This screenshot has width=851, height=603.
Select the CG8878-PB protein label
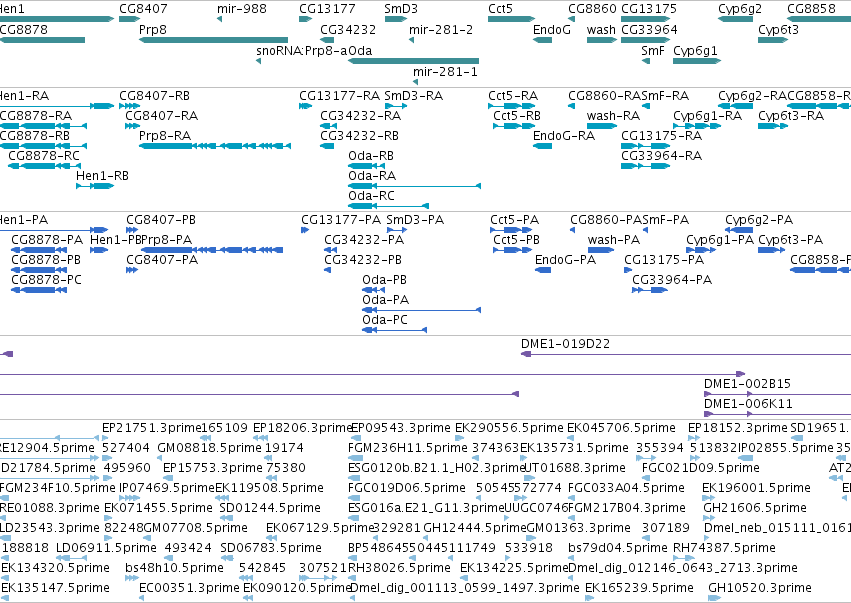[46, 261]
